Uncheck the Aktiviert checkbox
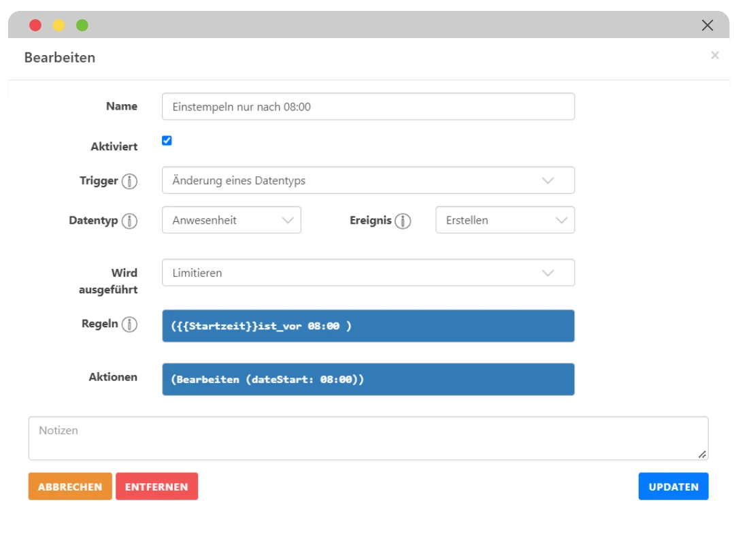The image size is (734, 560). [x=165, y=141]
